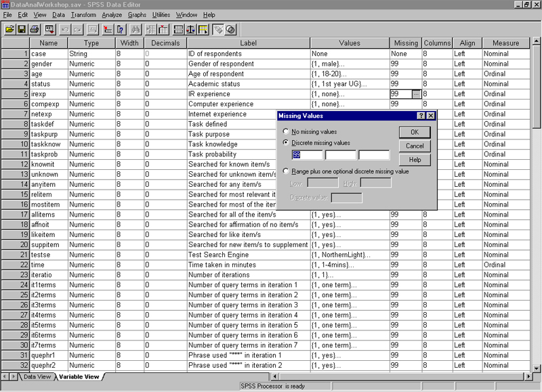Click the Weight Cases scale icon
Screen dimensions: 542x392
pyautogui.click(x=190, y=29)
